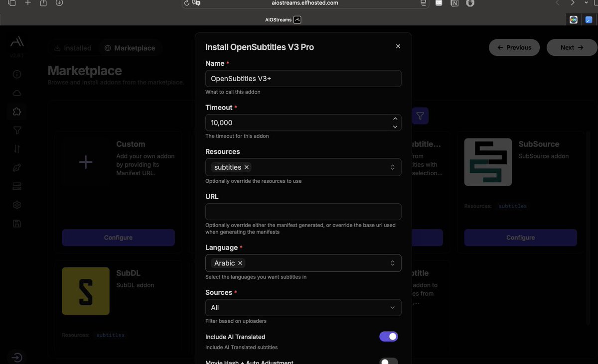Click the Next button
Image resolution: width=598 pixels, height=364 pixels.
click(x=572, y=47)
